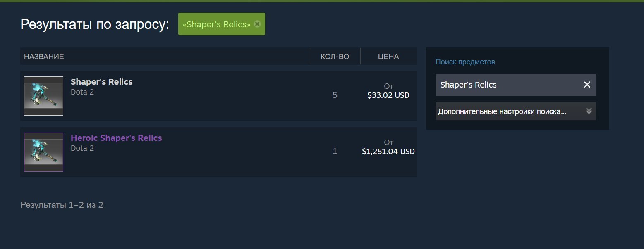Open the Shaper's Relics listing title

coord(101,82)
